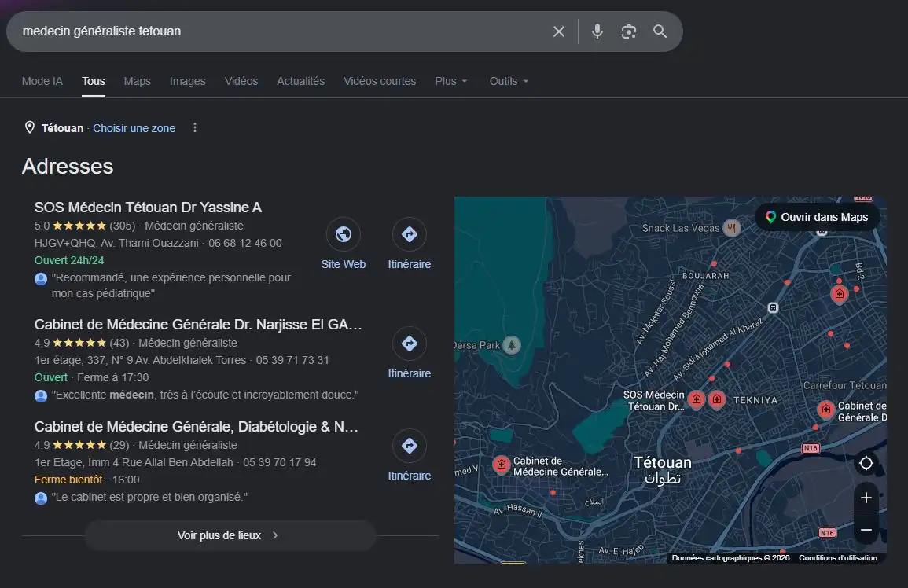Click the Ferme bientôt status text
Viewport: 908px width, 588px height.
[68, 480]
